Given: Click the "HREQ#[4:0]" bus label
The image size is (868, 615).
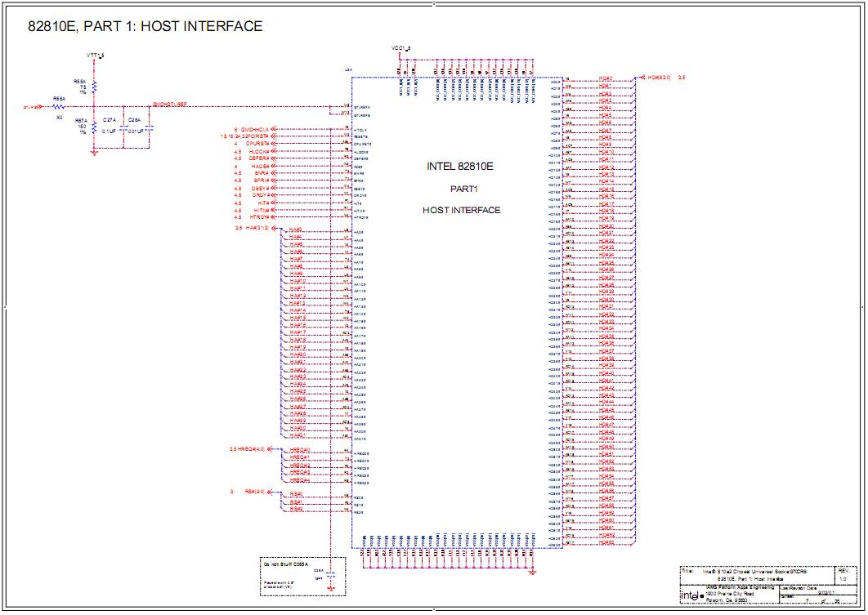Looking at the screenshot, I should [251, 449].
